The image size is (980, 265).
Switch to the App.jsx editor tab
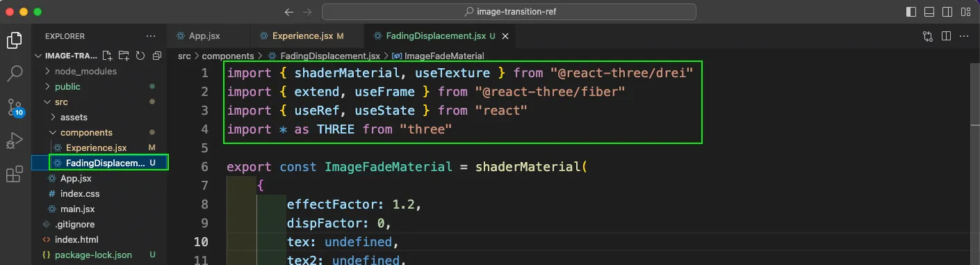pos(204,36)
